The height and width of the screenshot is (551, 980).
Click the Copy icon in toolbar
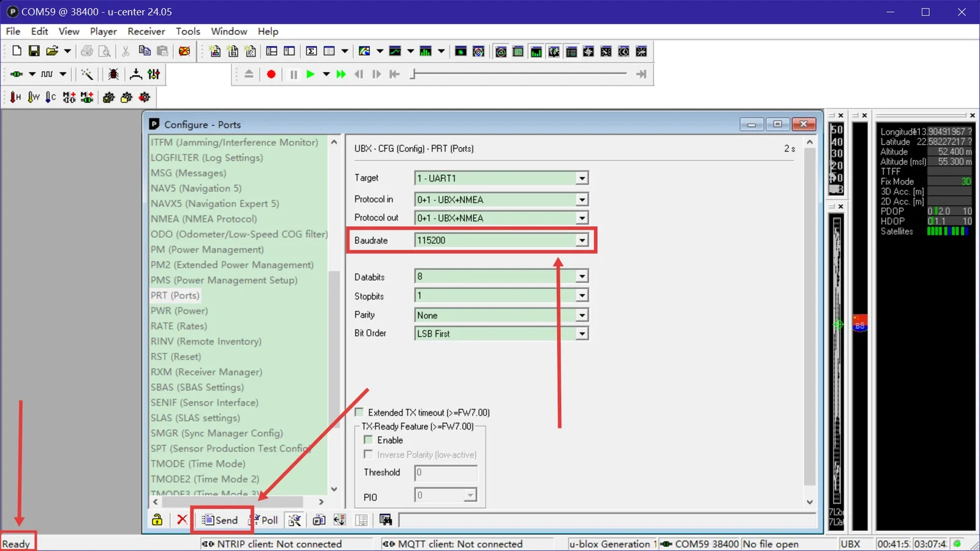point(145,51)
